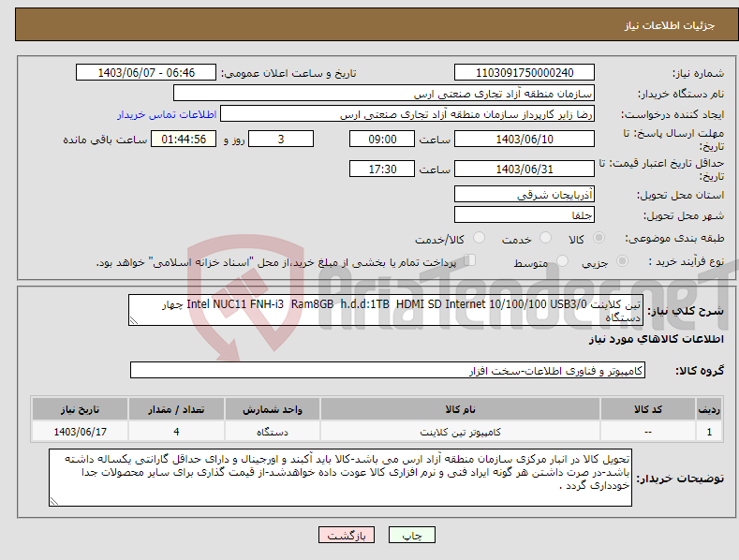
Task: Click the validity time field 17:30
Action: (x=382, y=169)
